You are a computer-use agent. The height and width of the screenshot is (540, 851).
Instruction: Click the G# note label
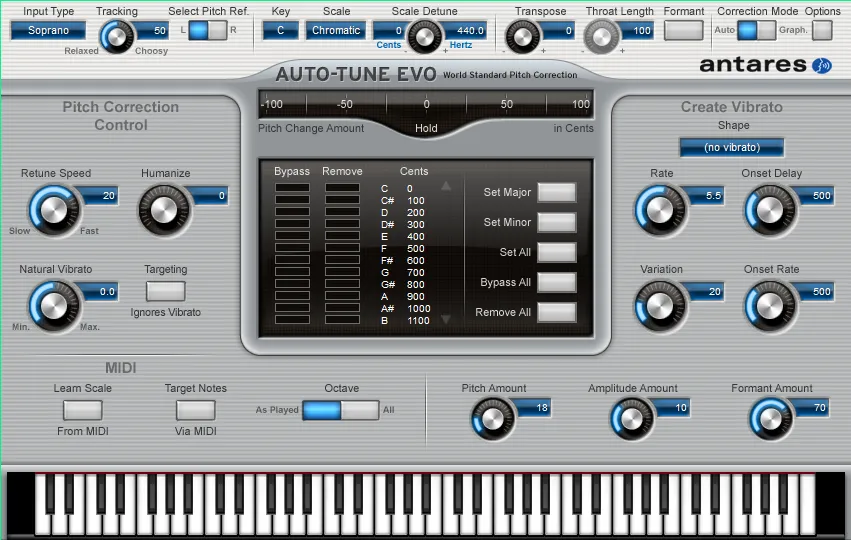point(388,284)
